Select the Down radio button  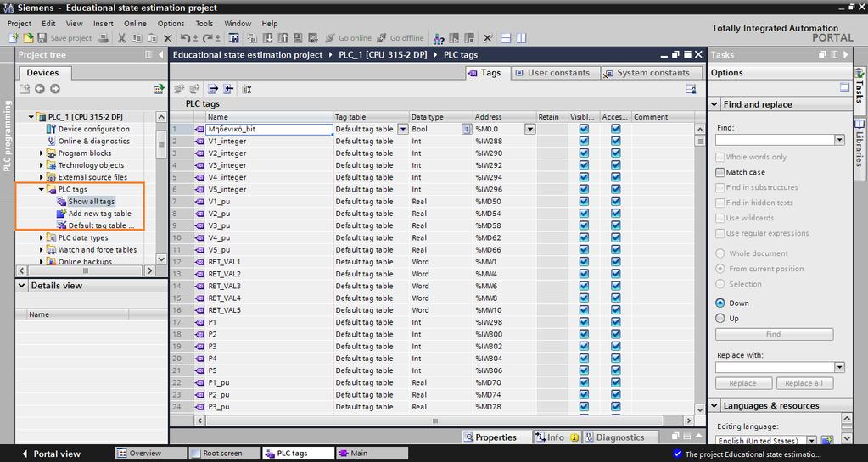720,303
